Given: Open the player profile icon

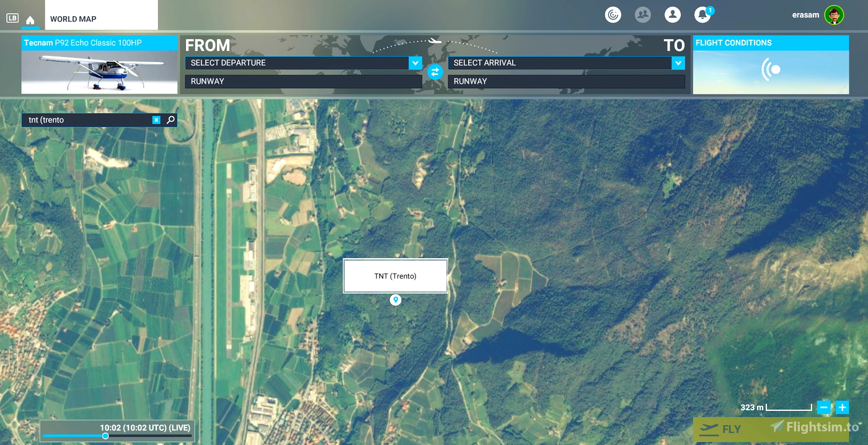Looking at the screenshot, I should click(673, 15).
